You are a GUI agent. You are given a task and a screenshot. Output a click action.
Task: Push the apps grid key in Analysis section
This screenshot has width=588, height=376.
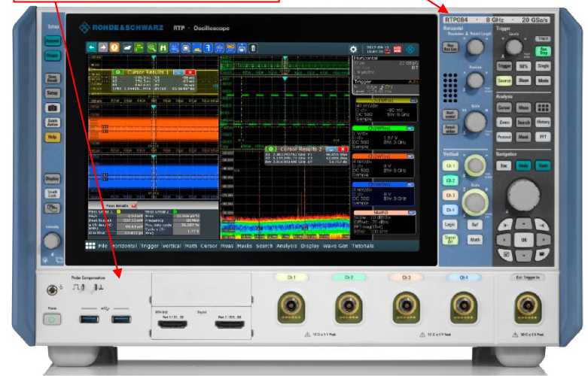tap(543, 108)
